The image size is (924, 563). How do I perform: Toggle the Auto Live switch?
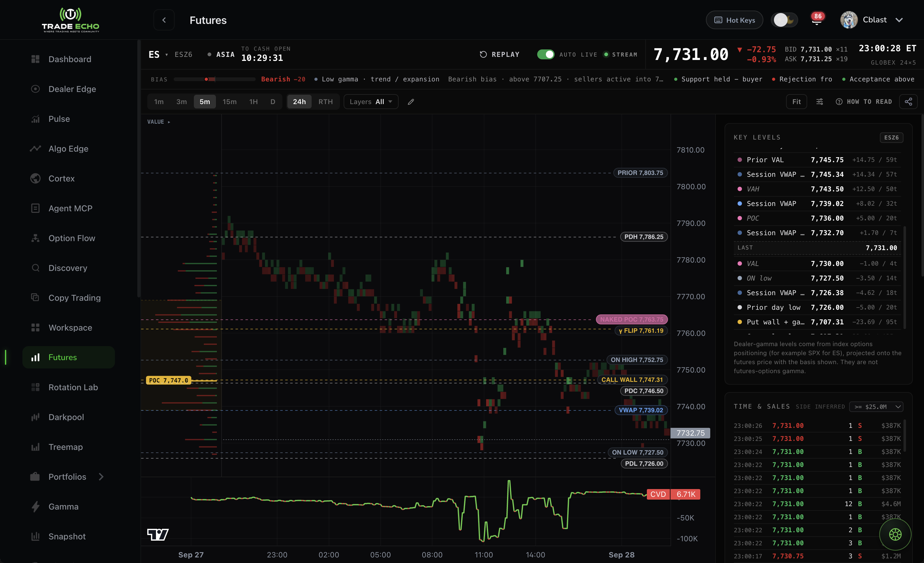(546, 54)
